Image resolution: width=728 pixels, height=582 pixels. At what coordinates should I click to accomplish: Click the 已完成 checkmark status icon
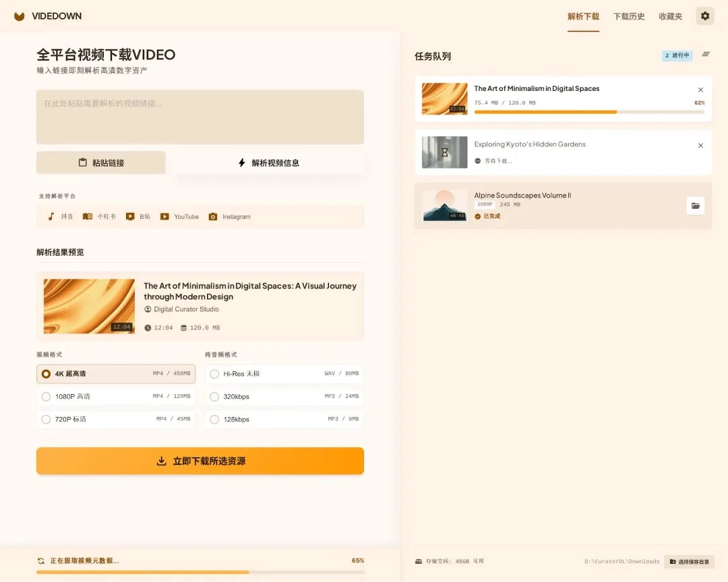pos(477,216)
